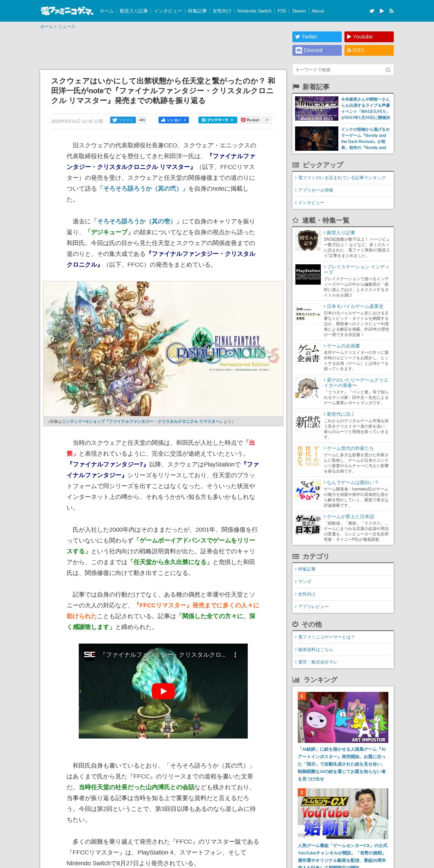The height and width of the screenshot is (868, 434).
Task: Open ゲーム世代の作家たち series link
Action: pos(350,448)
